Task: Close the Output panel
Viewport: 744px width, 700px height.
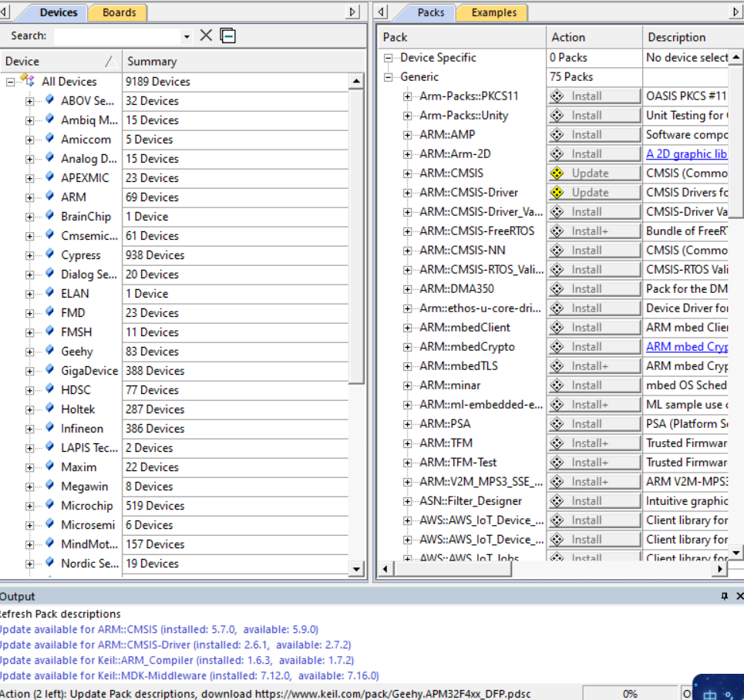Action: (x=739, y=596)
